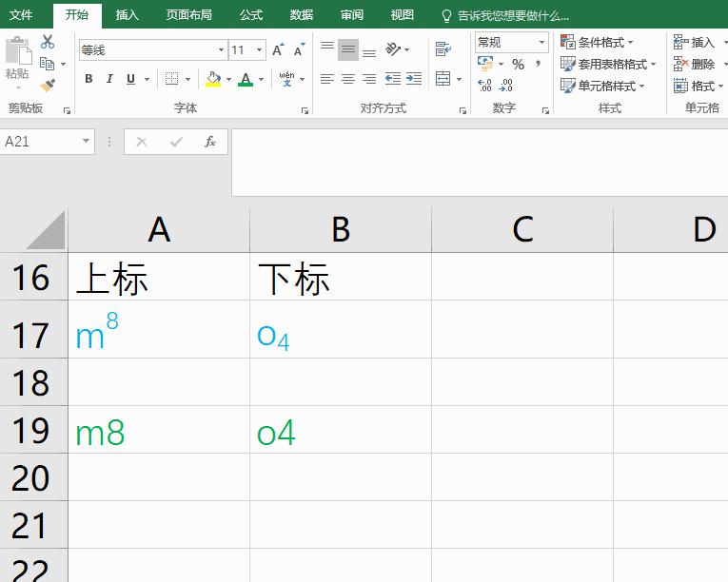Click the Copy icon
Viewport: 728px width, 582px height.
pyautogui.click(x=48, y=64)
